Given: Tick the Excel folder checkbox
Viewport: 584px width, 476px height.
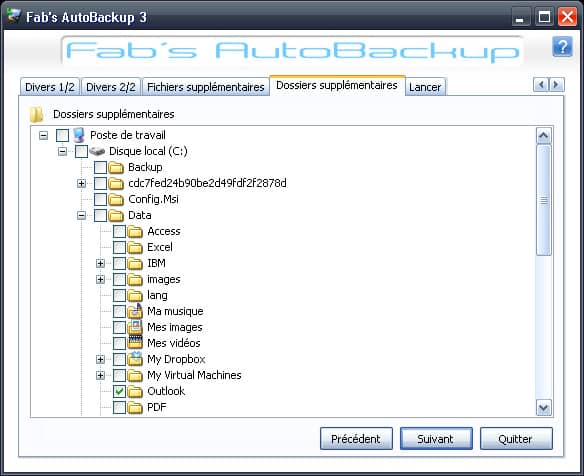Looking at the screenshot, I should click(119, 247).
